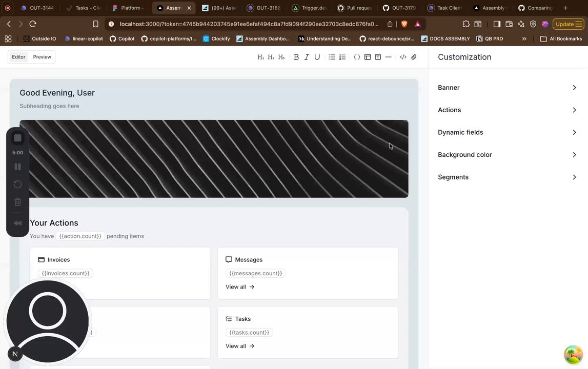
Task: Expand the Dynamic fields section
Action: click(508, 132)
